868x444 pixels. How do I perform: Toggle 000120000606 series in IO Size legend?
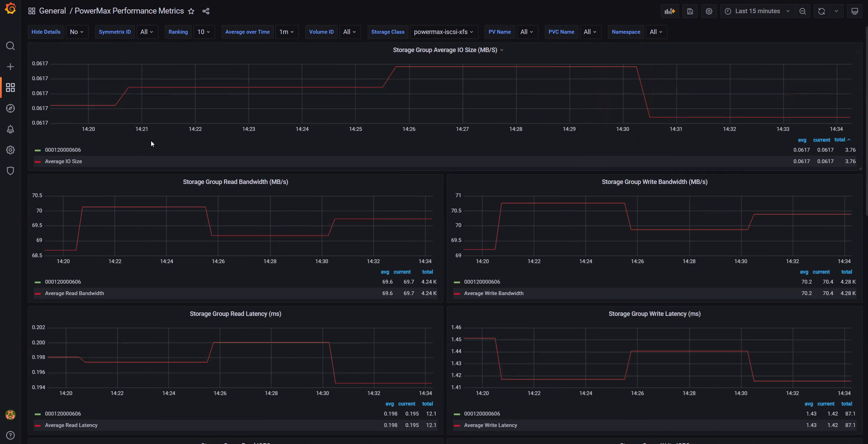point(63,150)
